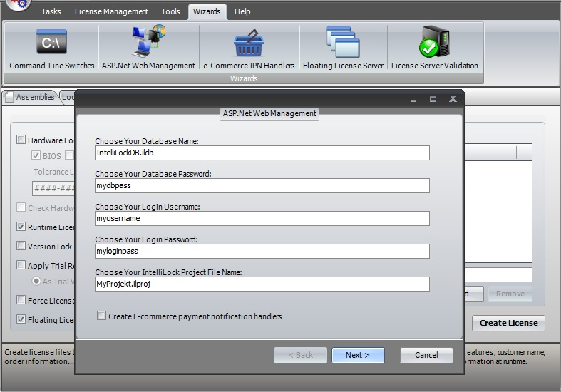Open the Floating License Server wizard
561x392 pixels.
click(343, 48)
